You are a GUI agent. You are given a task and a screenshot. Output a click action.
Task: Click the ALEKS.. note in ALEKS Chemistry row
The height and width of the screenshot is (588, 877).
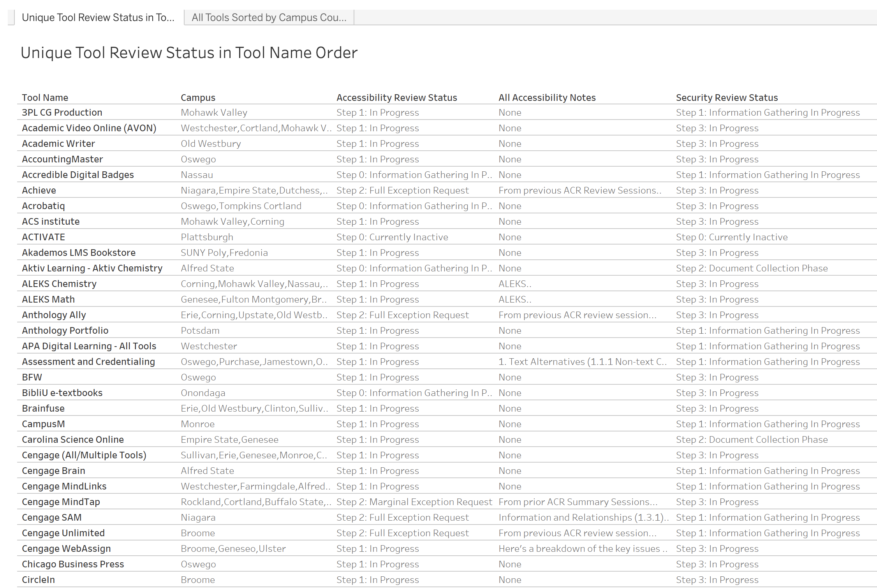click(x=515, y=284)
